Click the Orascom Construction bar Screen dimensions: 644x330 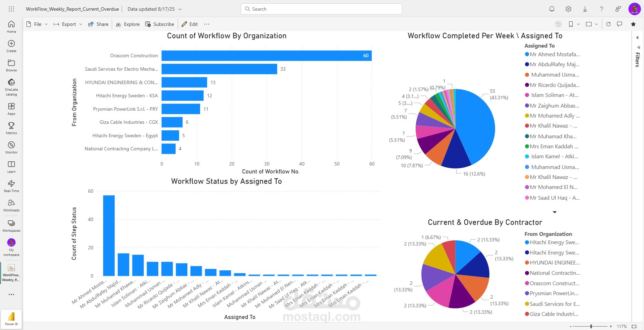(x=267, y=56)
